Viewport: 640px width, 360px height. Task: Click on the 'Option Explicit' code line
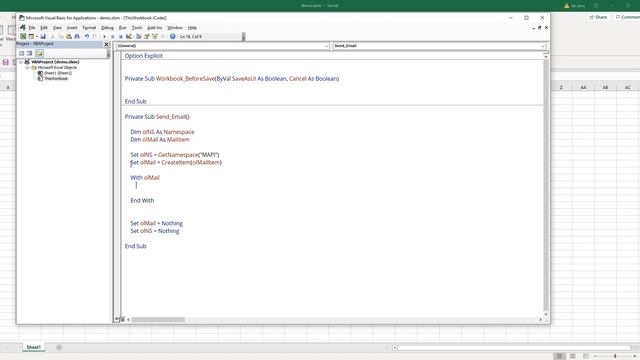pyautogui.click(x=144, y=56)
